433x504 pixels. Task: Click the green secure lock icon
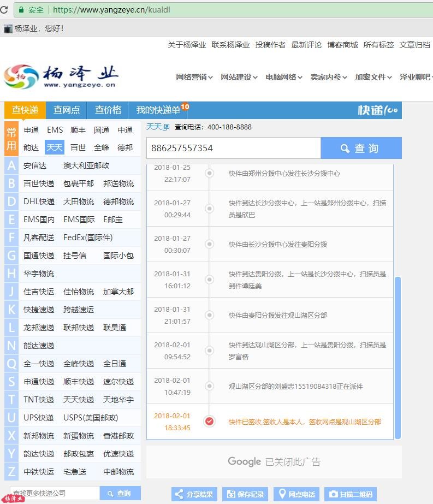21,10
